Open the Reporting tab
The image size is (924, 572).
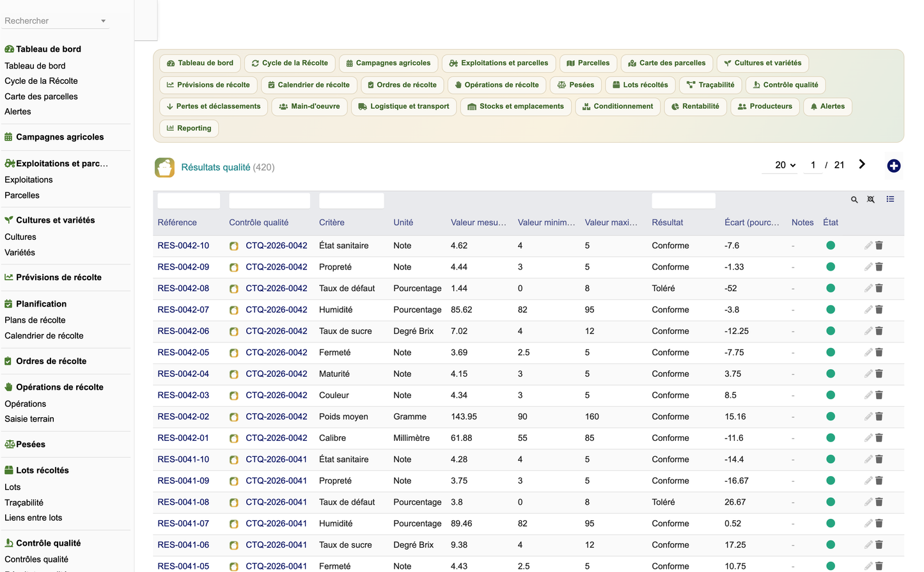click(x=189, y=129)
